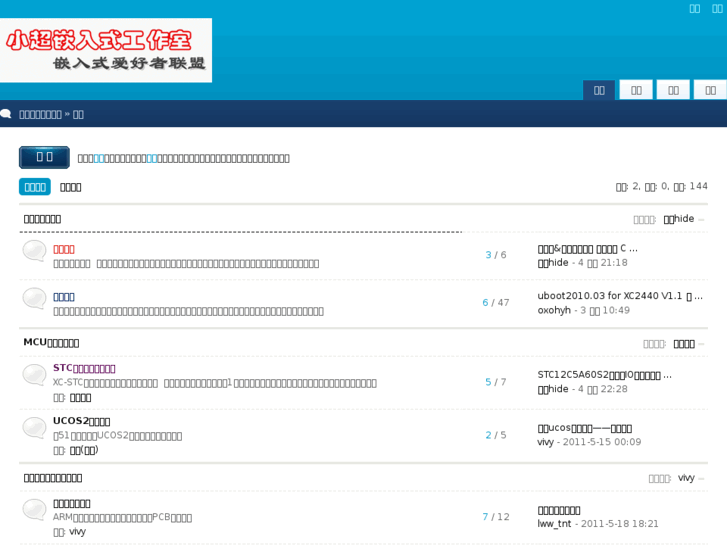Collapse the category moderated by hide

(x=701, y=219)
